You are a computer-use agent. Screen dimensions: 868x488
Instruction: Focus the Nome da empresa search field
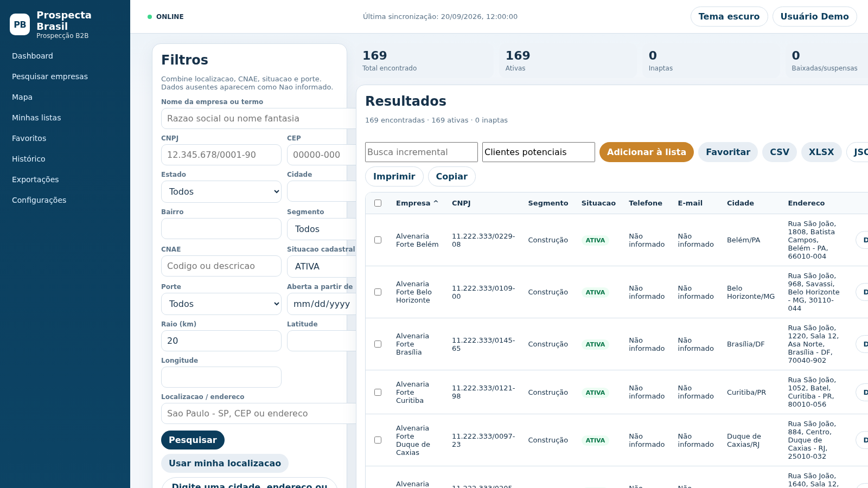click(x=258, y=118)
